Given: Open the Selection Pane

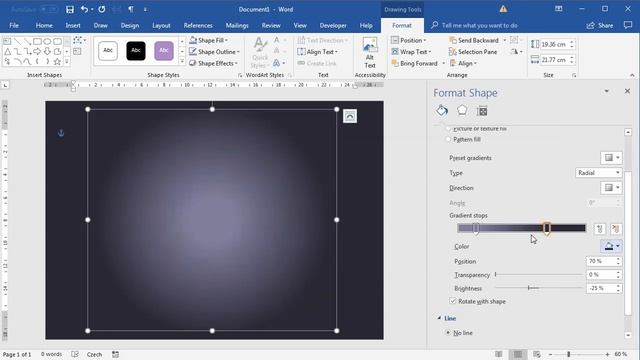Looking at the screenshot, I should [473, 52].
